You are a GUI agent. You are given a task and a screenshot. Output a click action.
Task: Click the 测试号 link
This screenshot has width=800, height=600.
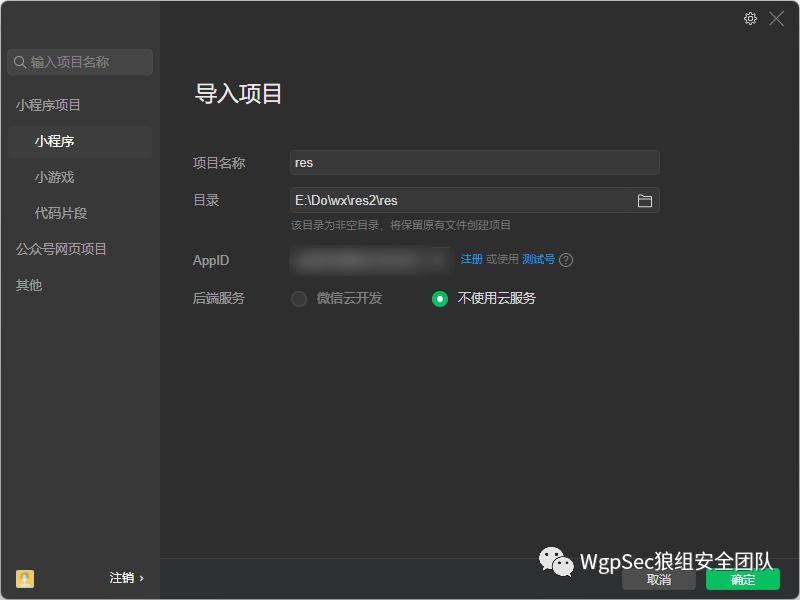point(538,259)
